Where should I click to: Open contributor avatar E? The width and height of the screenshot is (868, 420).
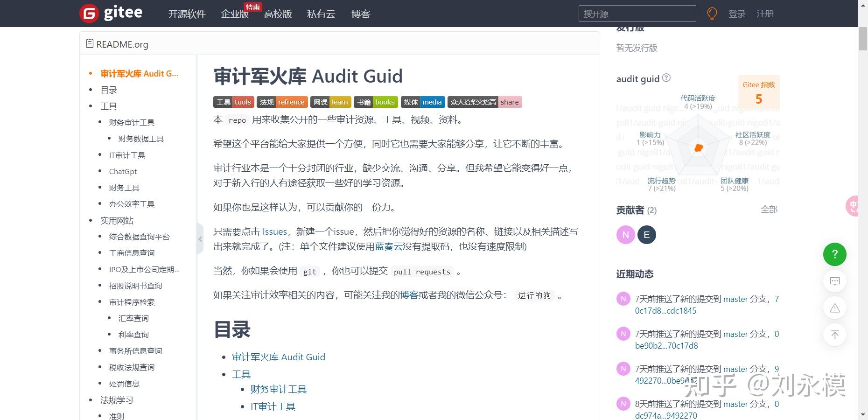tap(646, 235)
